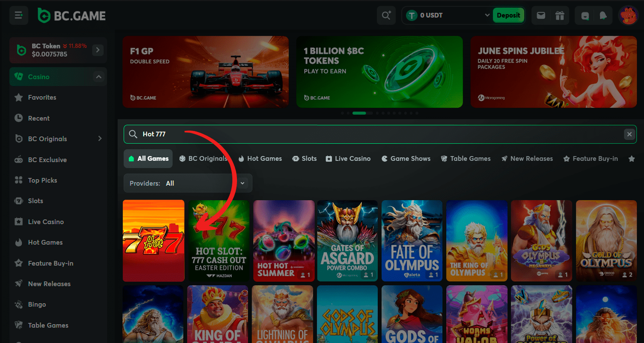This screenshot has width=644, height=343.
Task: Collapse the Casino sidebar section
Action: [x=99, y=77]
